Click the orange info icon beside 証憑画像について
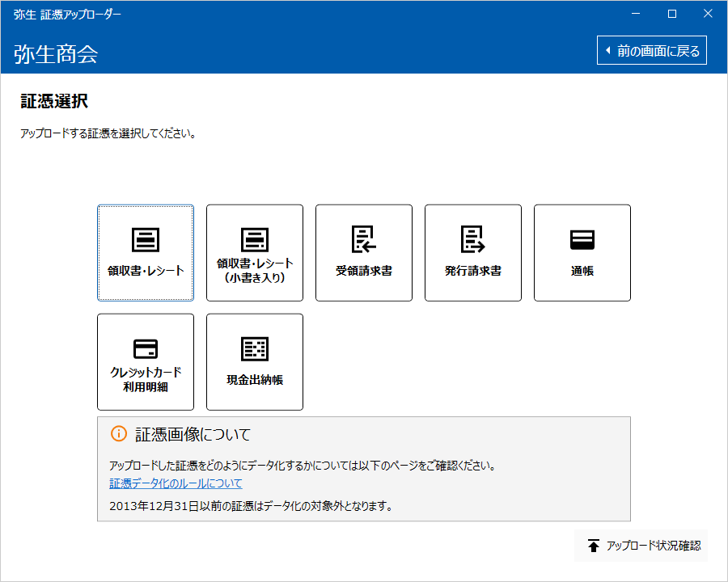The height and width of the screenshot is (582, 728). coord(119,434)
